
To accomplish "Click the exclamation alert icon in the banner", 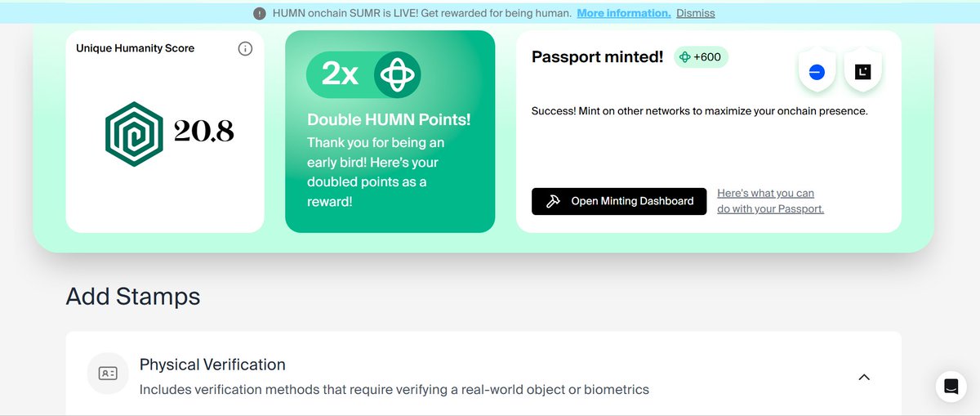I will click(260, 13).
